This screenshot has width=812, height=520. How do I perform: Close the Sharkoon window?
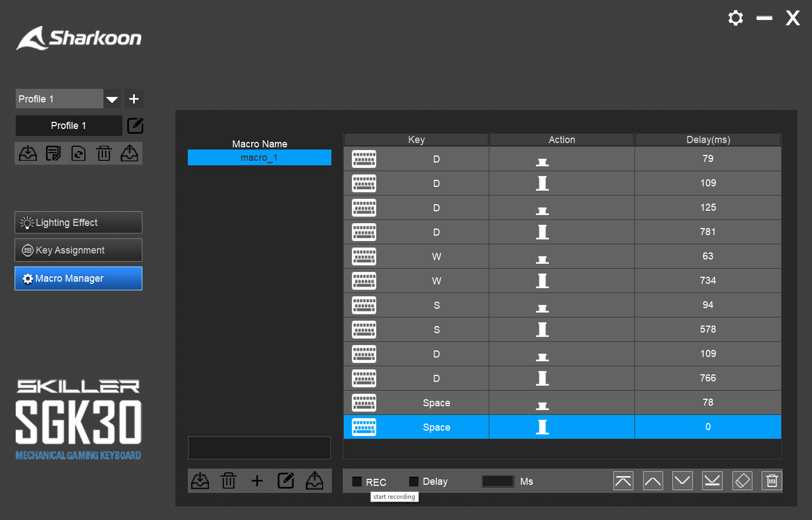point(793,18)
